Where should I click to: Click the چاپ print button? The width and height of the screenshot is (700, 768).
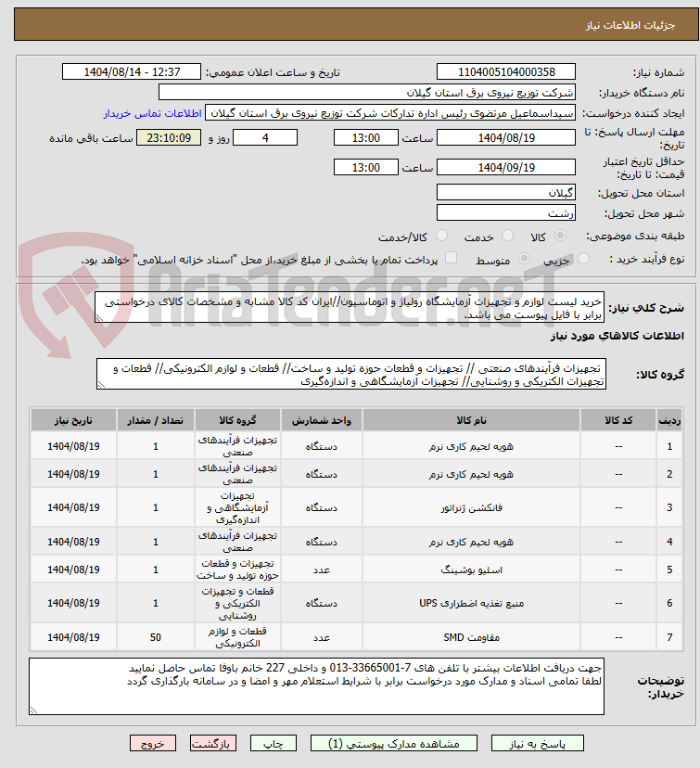tap(274, 744)
